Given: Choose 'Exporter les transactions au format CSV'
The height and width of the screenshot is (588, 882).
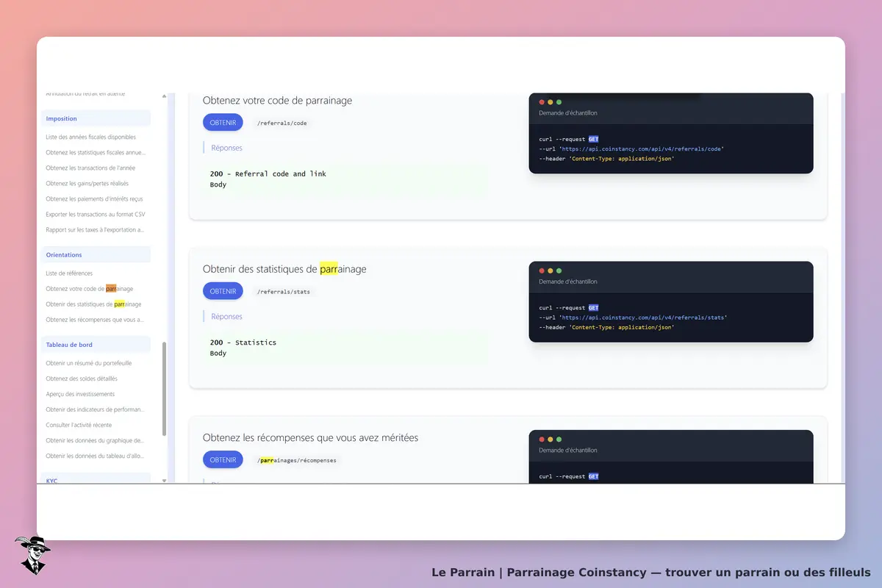Looking at the screenshot, I should [96, 215].
